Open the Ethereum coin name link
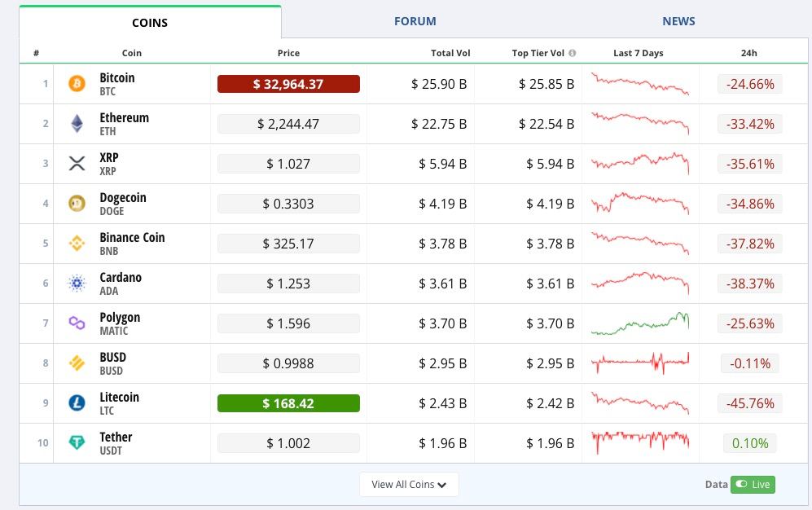The width and height of the screenshot is (812, 510). point(125,117)
